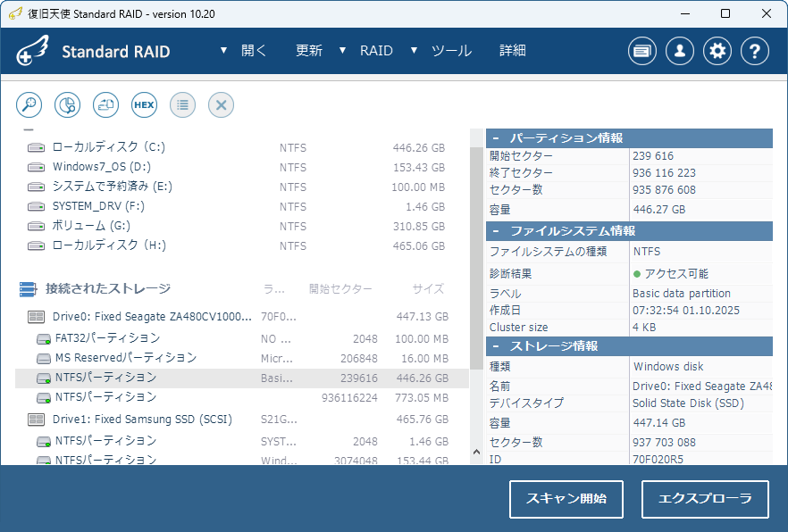
Task: Click the Windows disk type value
Action: 668,366
